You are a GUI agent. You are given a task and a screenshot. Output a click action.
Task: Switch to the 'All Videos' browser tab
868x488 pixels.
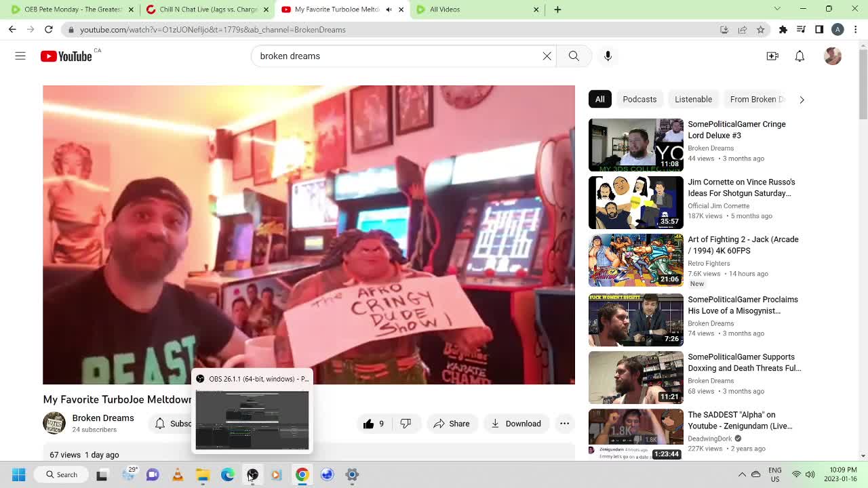tap(478, 9)
